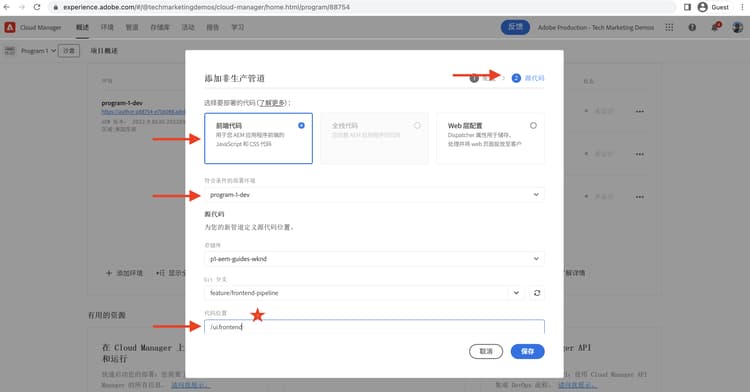The image size is (750, 392).
Task: Switch to the 存储库 tab
Action: [160, 27]
